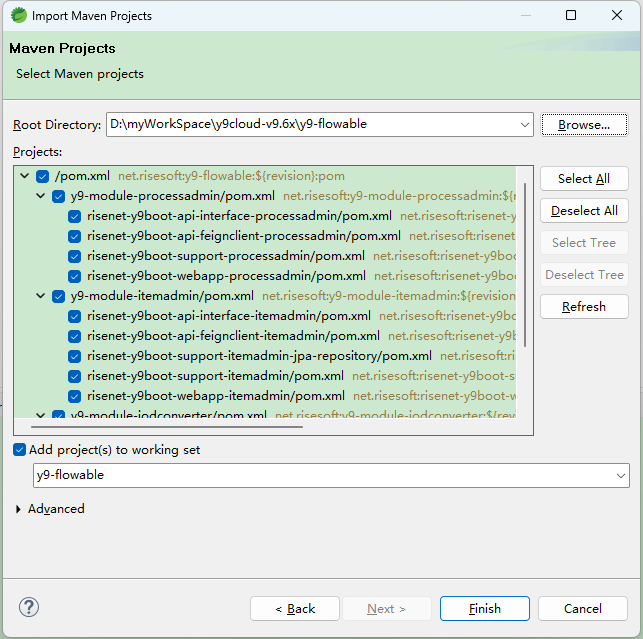643x639 pixels.
Task: Collapse the root /pom.xml tree node
Action: [25, 176]
